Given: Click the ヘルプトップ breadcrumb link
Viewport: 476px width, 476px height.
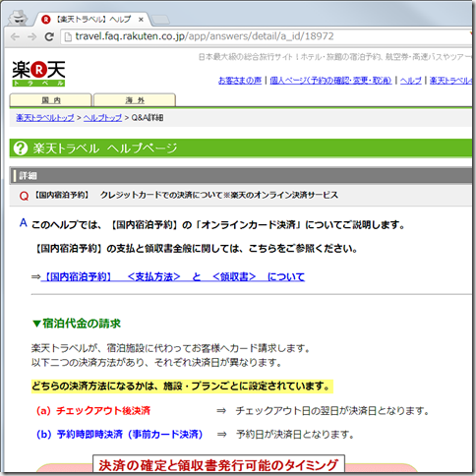Looking at the screenshot, I should 102,118.
